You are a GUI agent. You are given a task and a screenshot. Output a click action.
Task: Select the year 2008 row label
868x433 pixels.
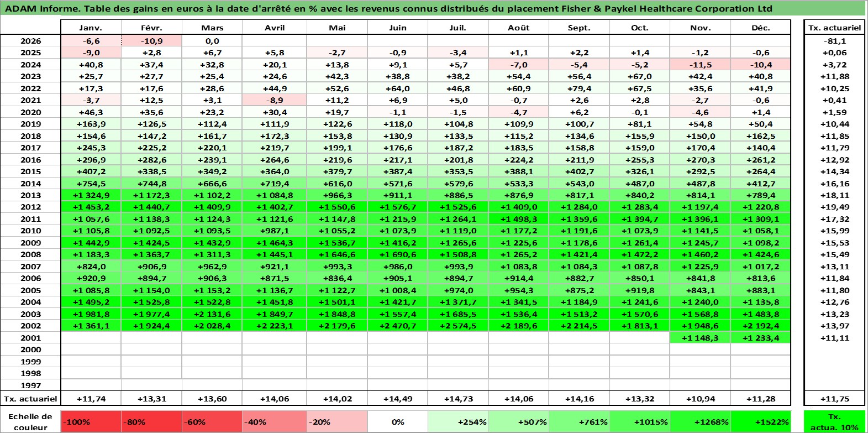(30, 254)
